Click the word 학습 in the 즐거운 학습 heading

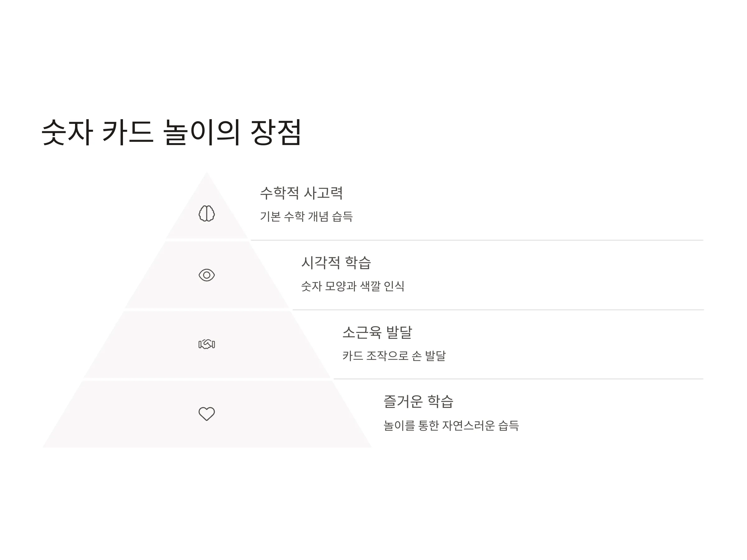pyautogui.click(x=440, y=401)
